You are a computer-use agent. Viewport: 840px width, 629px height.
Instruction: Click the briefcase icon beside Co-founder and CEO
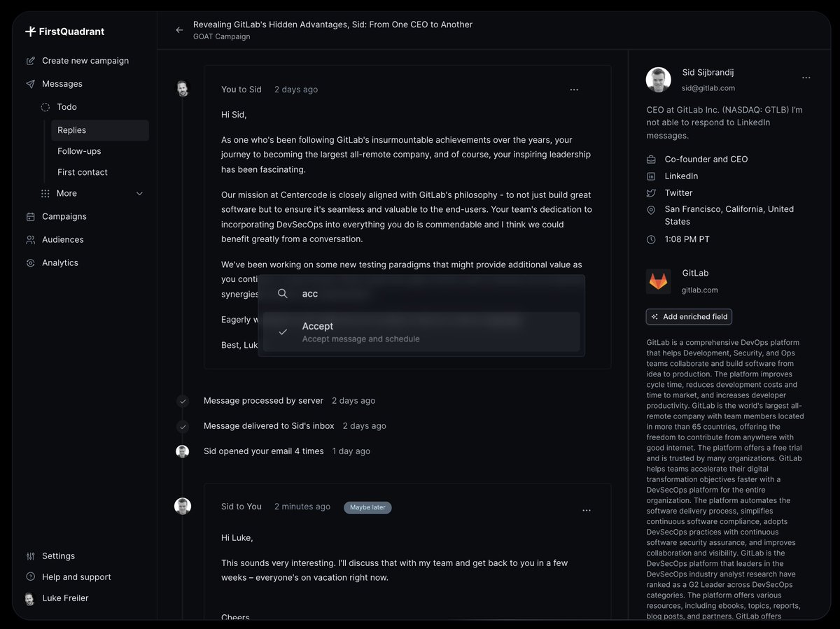click(651, 160)
